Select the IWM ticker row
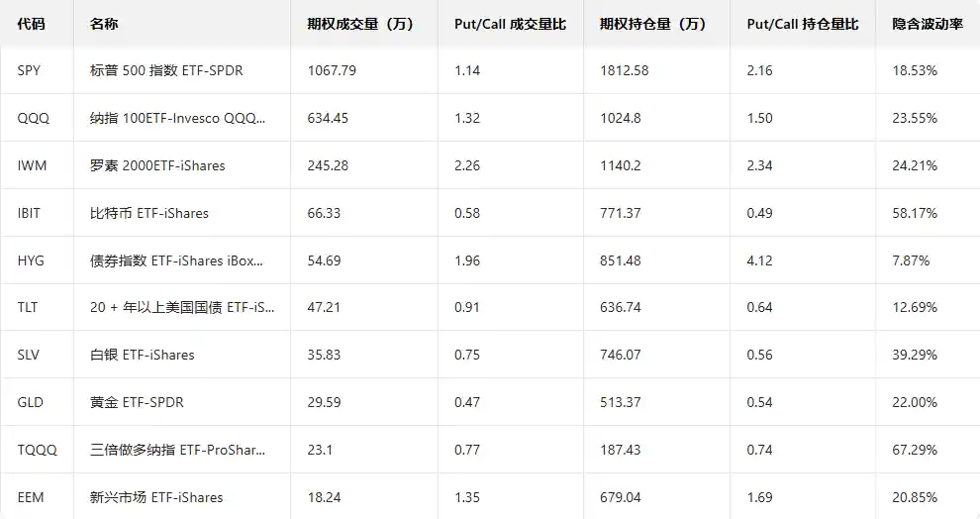This screenshot has width=980, height=519. point(33,165)
